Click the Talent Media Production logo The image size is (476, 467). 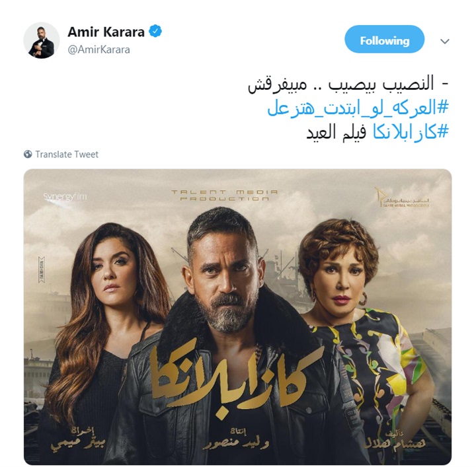tap(225, 196)
